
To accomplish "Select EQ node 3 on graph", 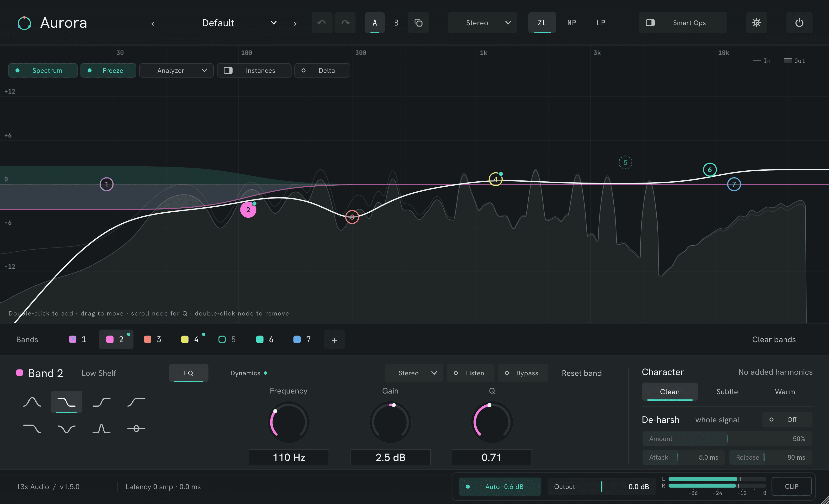I will click(x=352, y=217).
